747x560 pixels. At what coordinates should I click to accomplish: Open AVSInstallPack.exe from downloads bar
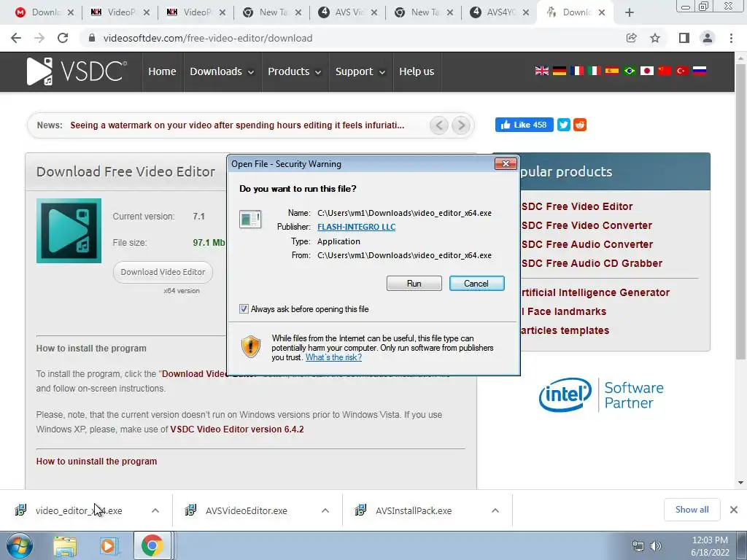[414, 510]
